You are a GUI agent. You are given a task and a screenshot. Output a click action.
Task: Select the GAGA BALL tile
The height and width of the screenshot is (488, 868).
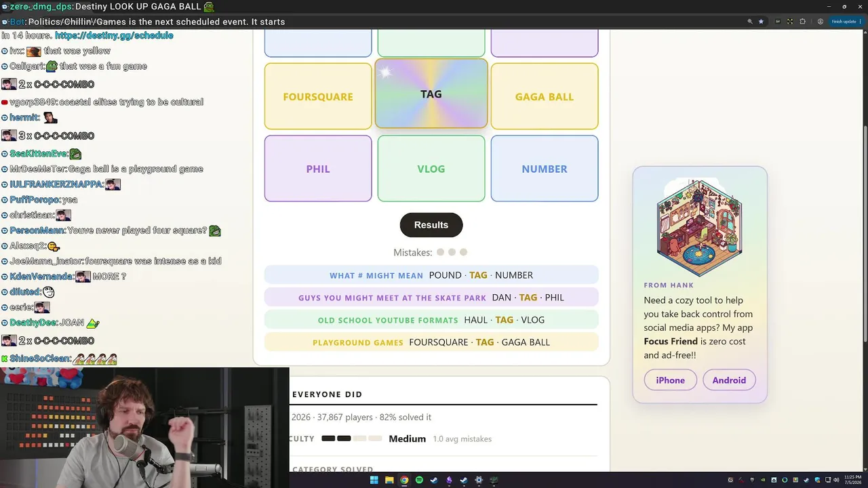545,96
